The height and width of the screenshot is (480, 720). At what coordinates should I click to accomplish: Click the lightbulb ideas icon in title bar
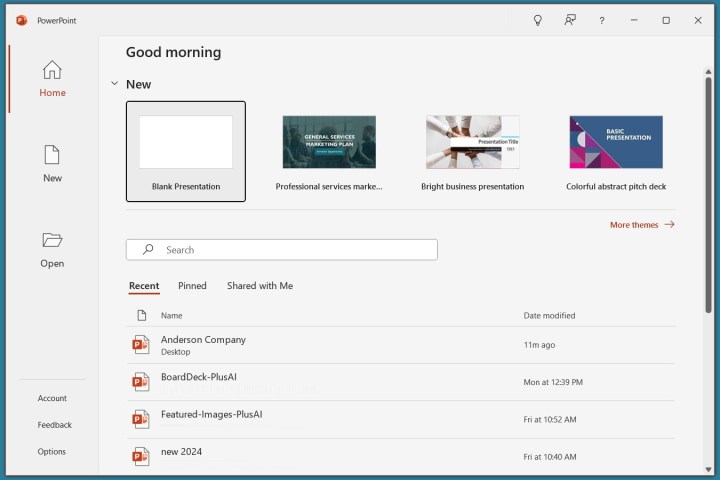point(537,20)
